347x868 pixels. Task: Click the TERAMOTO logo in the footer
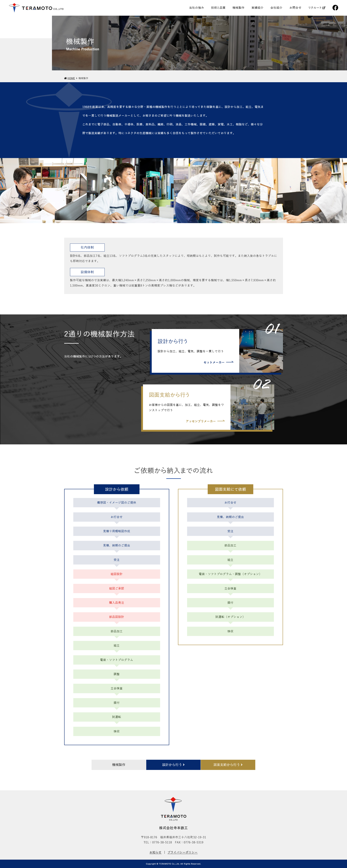173,808
